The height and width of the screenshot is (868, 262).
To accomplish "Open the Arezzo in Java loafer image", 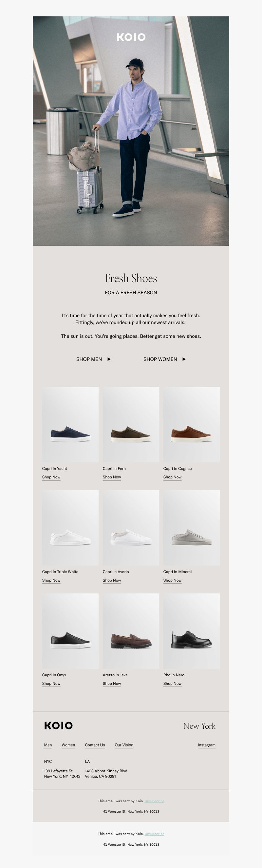I will pos(131,631).
